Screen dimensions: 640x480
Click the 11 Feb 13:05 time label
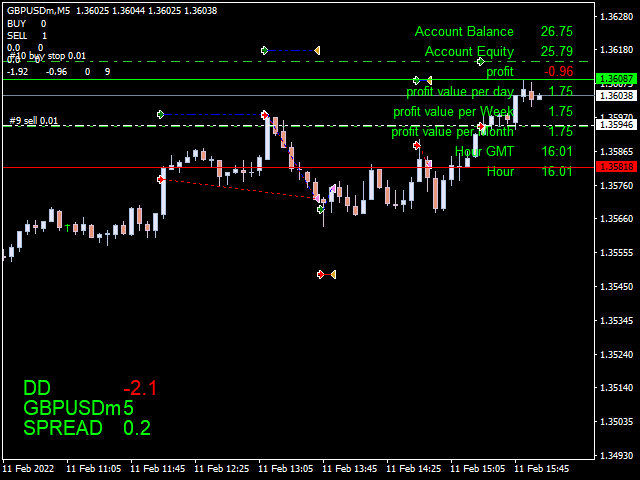(x=286, y=469)
